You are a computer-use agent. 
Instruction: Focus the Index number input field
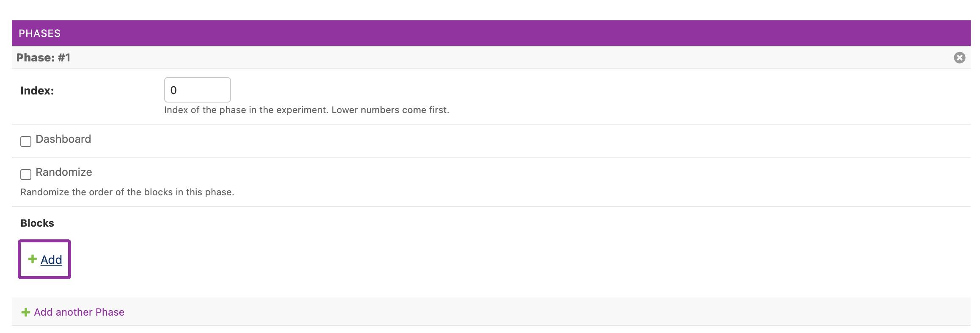click(197, 90)
